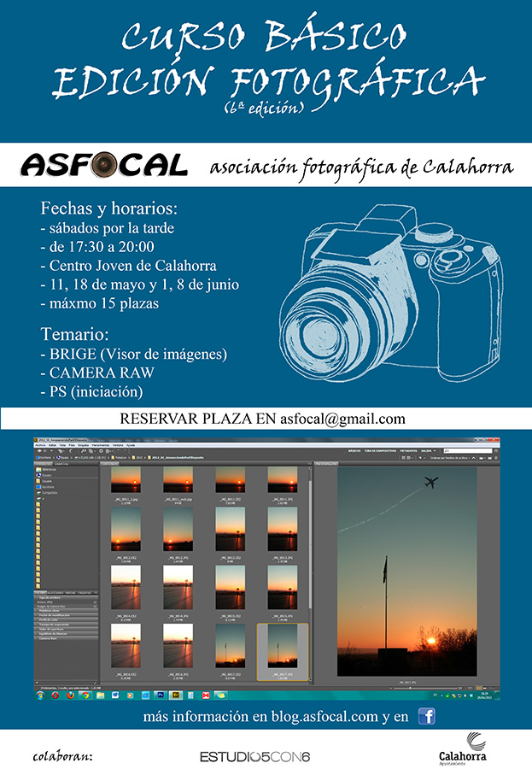
Task: Select the highlighted _MG_8917 thumbnail
Action: (283, 651)
